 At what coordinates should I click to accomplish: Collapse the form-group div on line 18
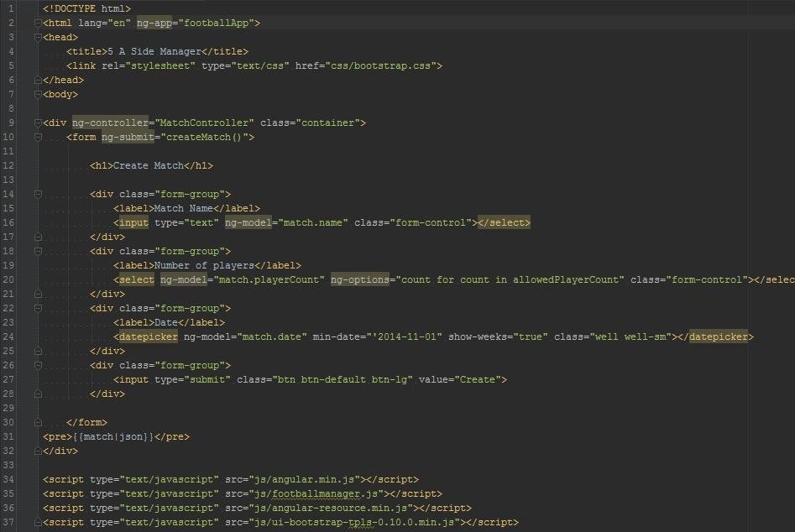[38, 251]
